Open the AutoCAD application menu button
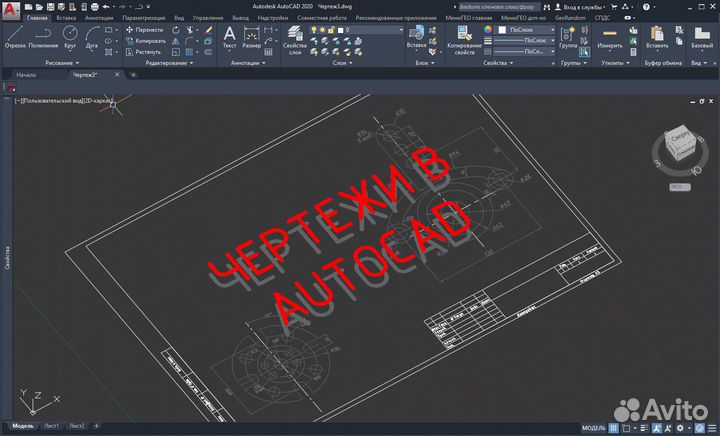The image size is (720, 436). pos(11,10)
